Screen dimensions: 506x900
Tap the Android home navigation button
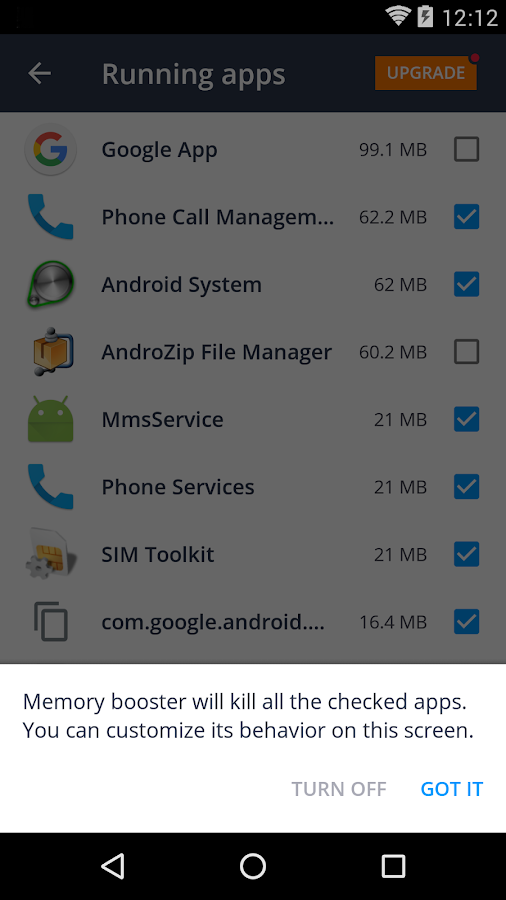pyautogui.click(x=253, y=866)
